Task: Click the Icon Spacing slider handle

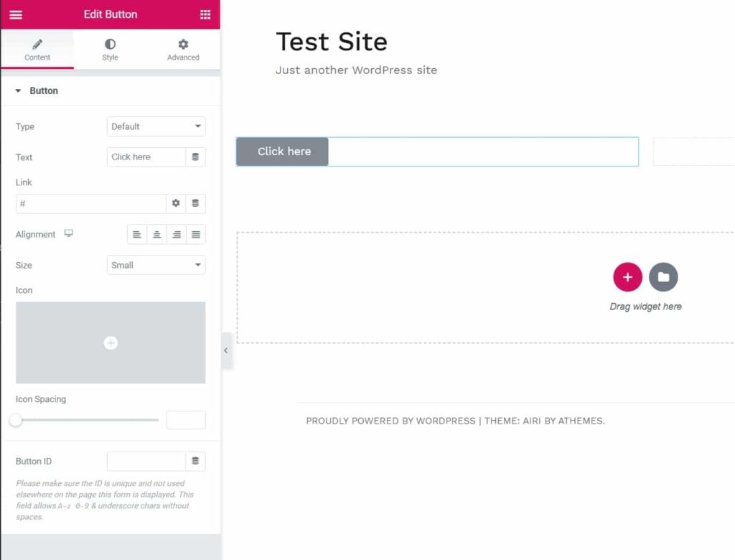Action: pos(16,420)
